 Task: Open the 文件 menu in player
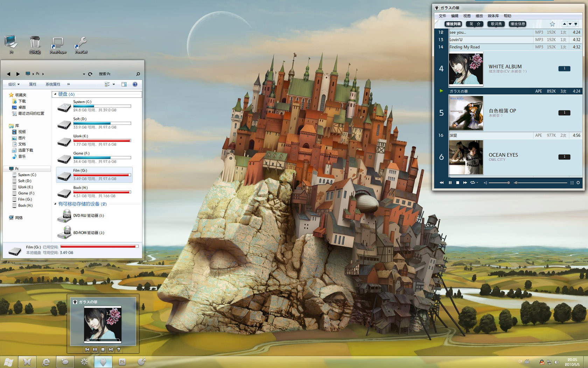click(x=442, y=16)
